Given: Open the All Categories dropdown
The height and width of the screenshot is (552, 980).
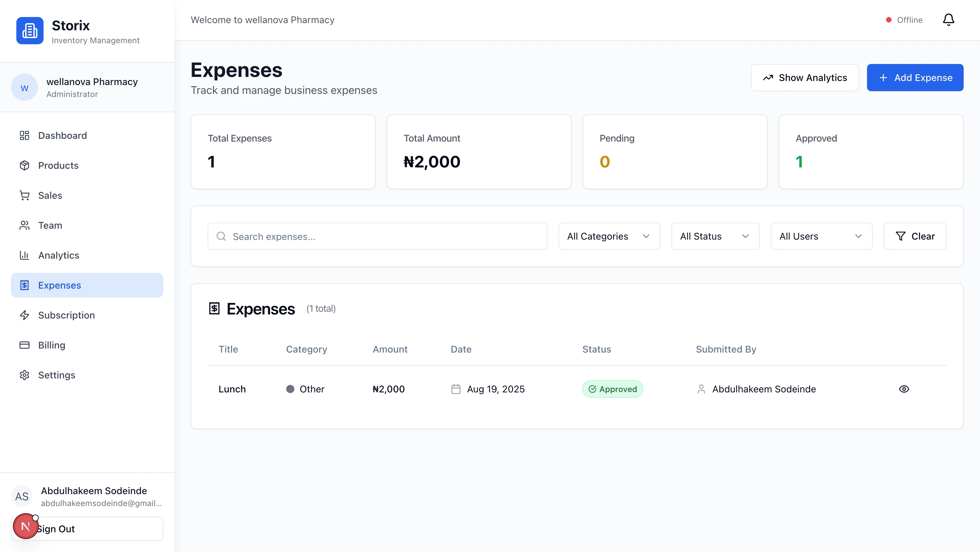Looking at the screenshot, I should 609,236.
